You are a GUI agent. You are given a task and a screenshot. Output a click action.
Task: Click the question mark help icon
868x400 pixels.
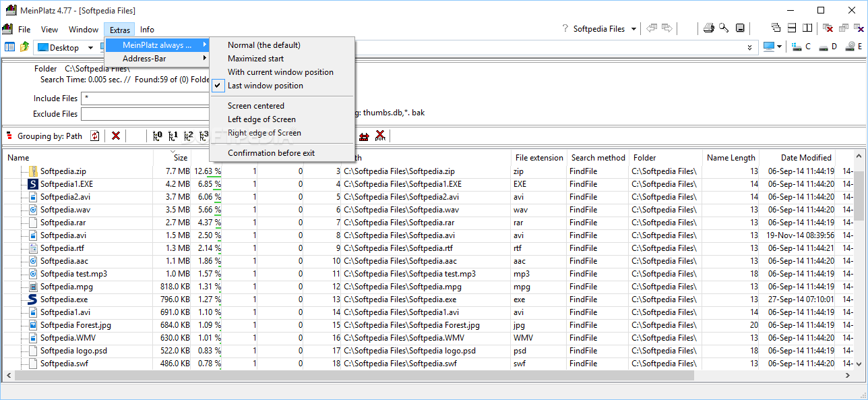point(564,29)
